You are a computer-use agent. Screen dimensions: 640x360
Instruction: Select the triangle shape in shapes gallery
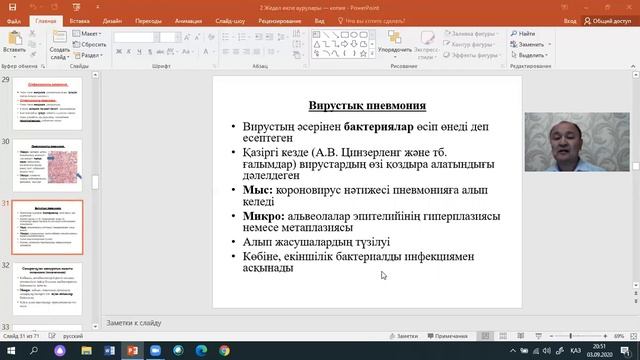pyautogui.click(x=316, y=44)
